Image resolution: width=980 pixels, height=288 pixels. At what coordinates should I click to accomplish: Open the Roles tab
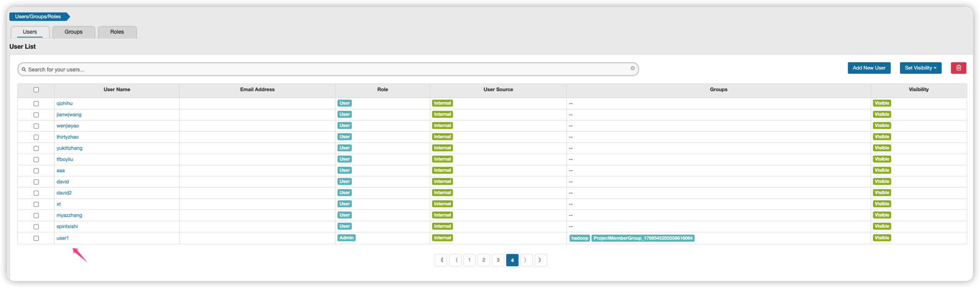coord(117,32)
